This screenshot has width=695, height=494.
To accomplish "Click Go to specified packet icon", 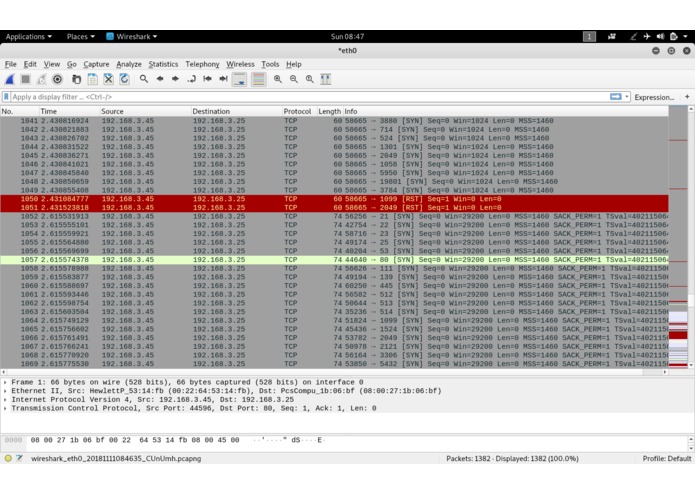I will pyautogui.click(x=191, y=79).
